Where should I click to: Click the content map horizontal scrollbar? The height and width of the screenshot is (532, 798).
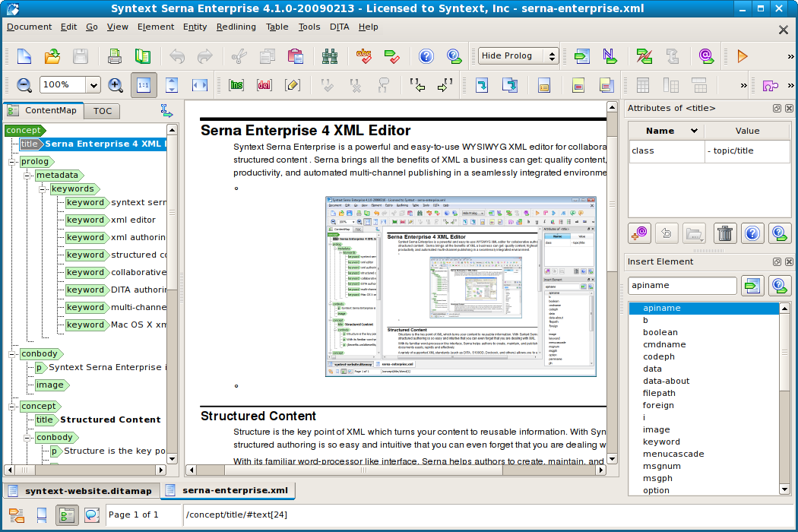(x=85, y=470)
